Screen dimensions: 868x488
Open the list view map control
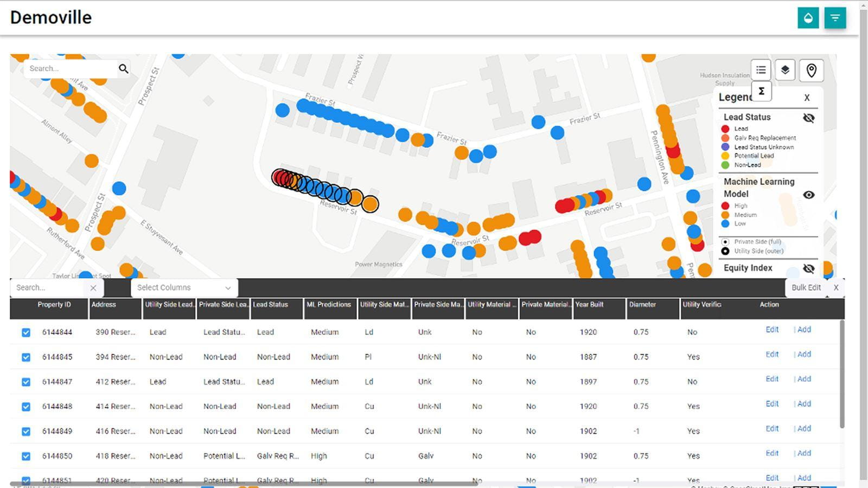[x=761, y=70]
